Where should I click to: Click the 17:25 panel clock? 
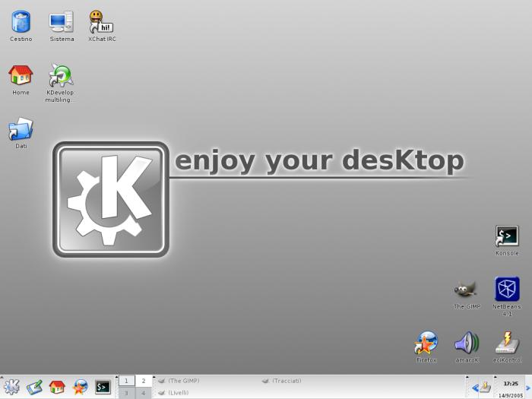pyautogui.click(x=511, y=383)
